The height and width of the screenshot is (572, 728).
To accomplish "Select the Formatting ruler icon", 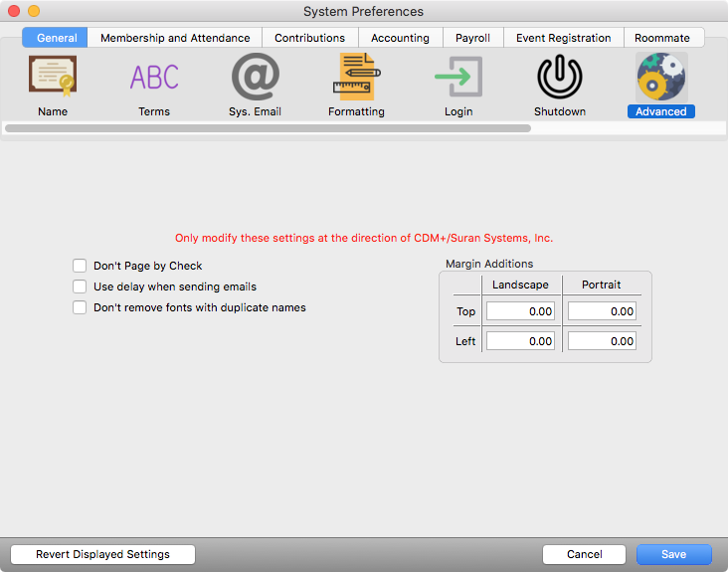I will (x=356, y=77).
